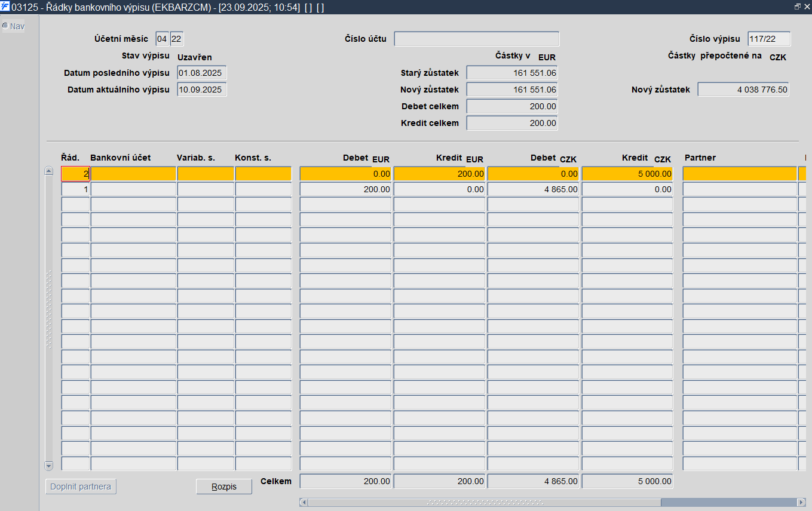Viewport: 812px width, 511px height.
Task: Select the Datum aktuálního výpisu field
Action: [x=202, y=90]
